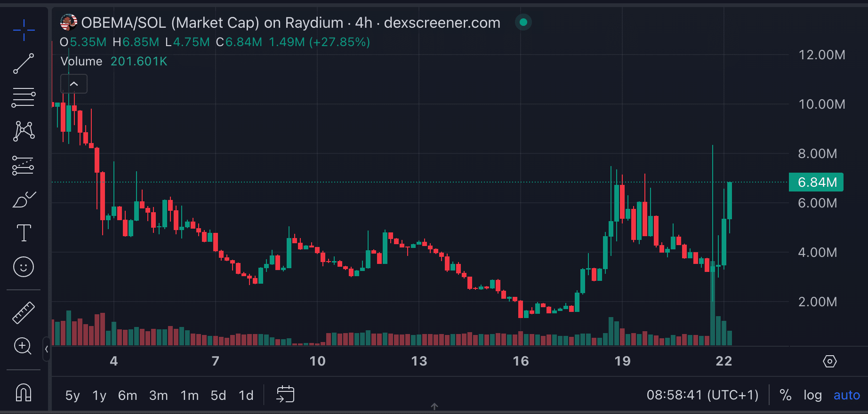The width and height of the screenshot is (868, 414).
Task: Set time range to 3m
Action: pyautogui.click(x=159, y=395)
